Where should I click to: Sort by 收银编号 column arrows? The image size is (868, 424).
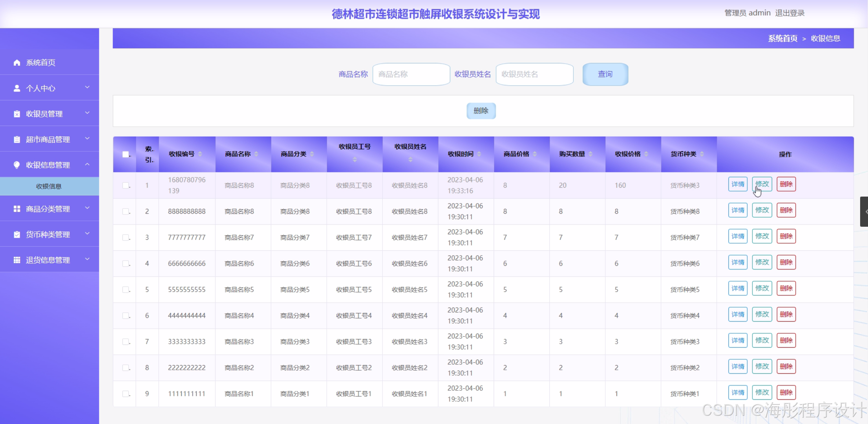tap(200, 154)
